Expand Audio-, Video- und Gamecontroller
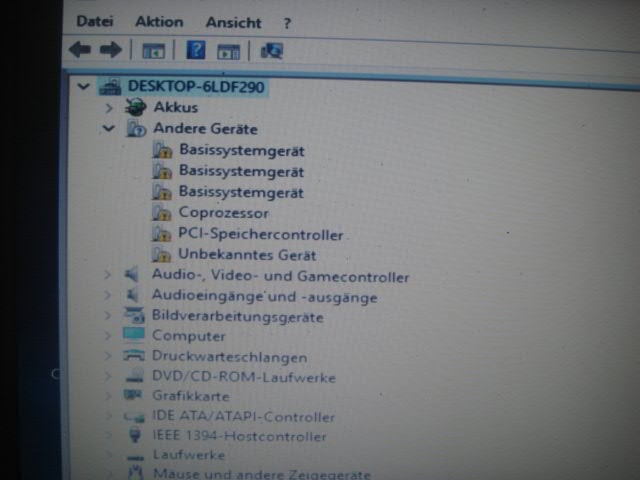Viewport: 640px width, 480px height. point(107,275)
